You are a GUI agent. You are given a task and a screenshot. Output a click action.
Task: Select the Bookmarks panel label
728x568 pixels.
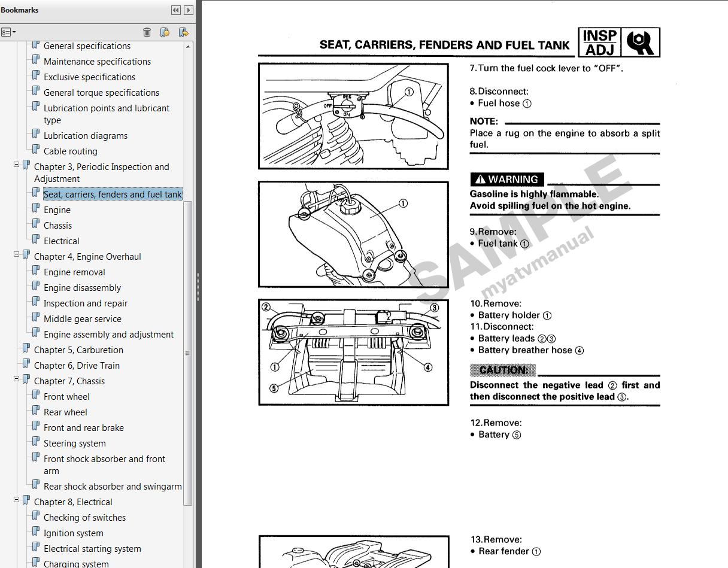[x=20, y=10]
